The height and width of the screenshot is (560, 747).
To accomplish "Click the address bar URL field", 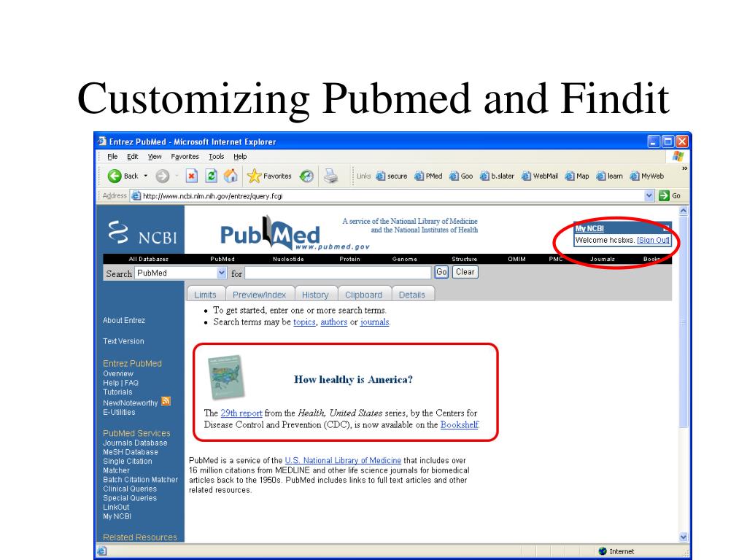I will point(387,195).
